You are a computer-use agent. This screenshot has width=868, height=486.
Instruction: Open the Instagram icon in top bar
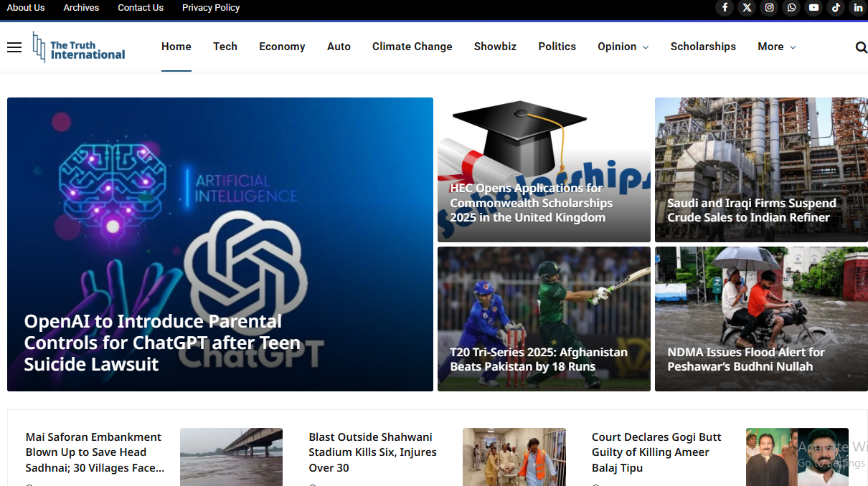click(x=769, y=8)
